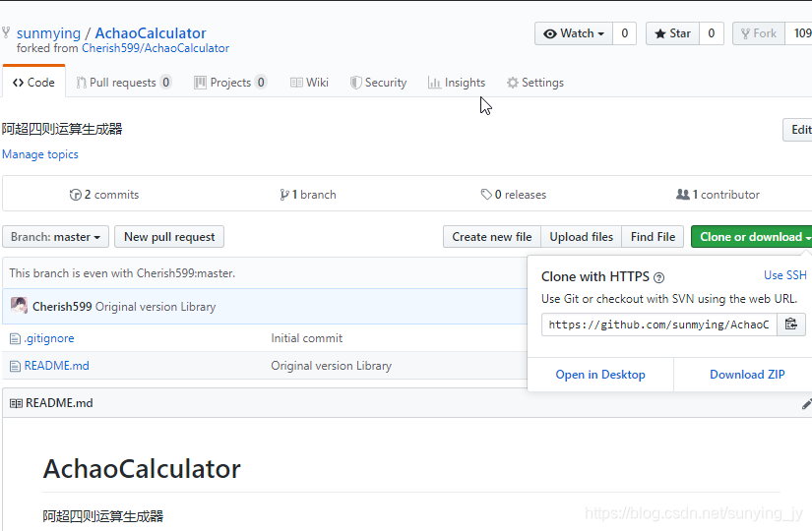Screen dimensions: 812x531
Task: Open the Pull requests tab
Action: (123, 83)
